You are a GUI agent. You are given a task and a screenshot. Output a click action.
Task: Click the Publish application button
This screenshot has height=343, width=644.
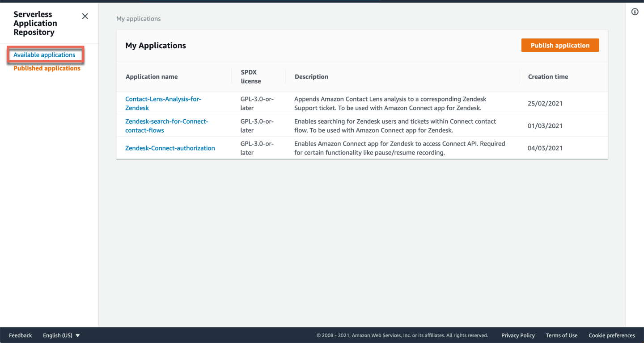(x=560, y=45)
